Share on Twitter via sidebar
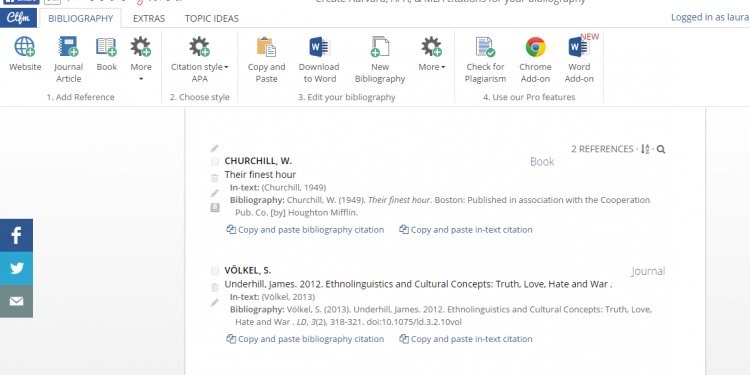 point(16,268)
